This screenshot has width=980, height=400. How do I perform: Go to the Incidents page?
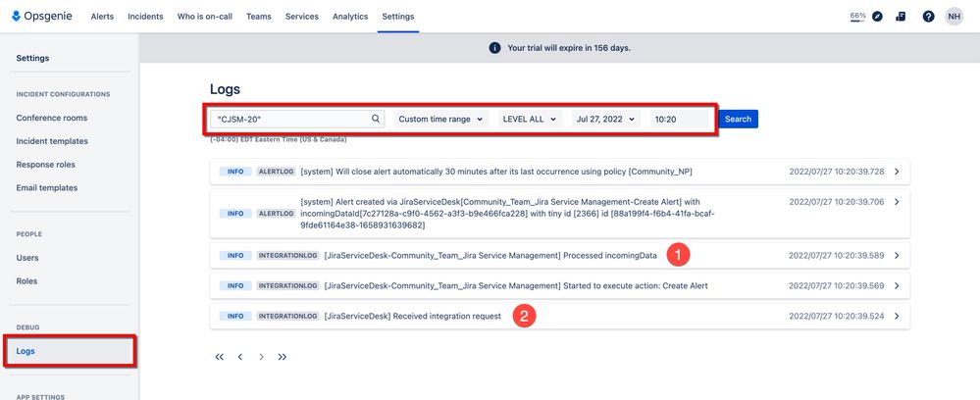(145, 17)
